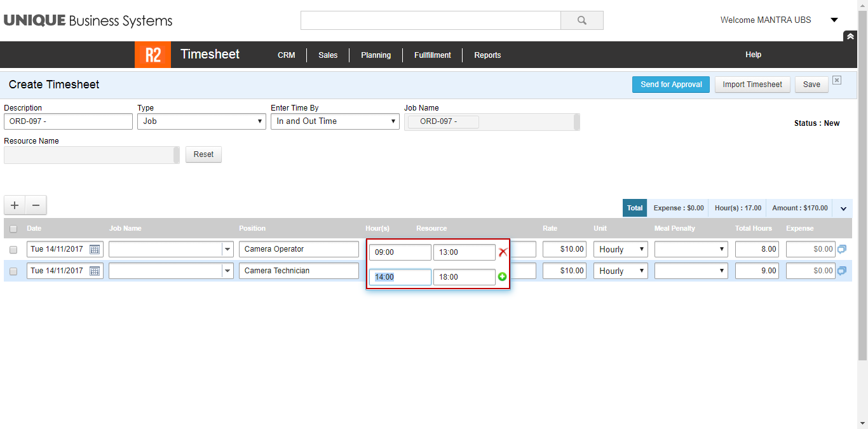Add a new timesheet row with plus
The image size is (868, 429).
pos(15,205)
